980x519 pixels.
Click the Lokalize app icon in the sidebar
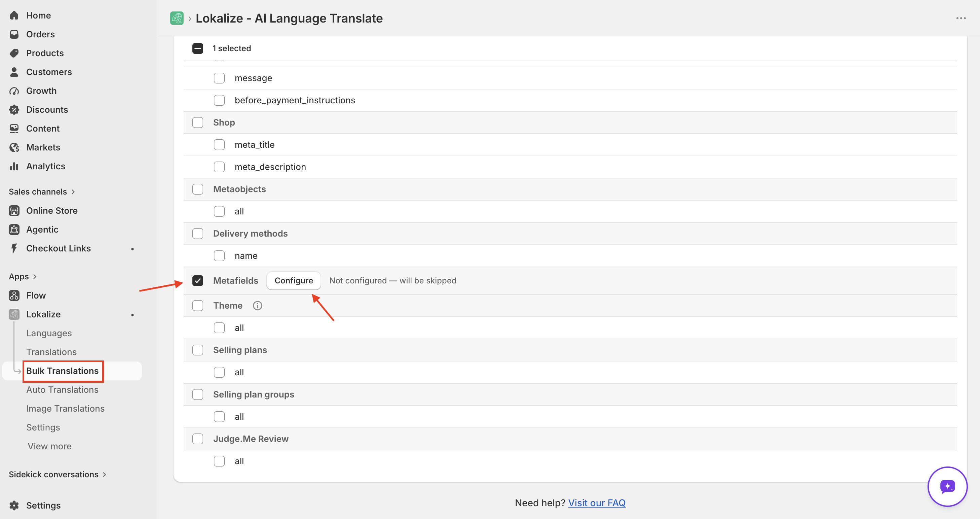coord(14,314)
